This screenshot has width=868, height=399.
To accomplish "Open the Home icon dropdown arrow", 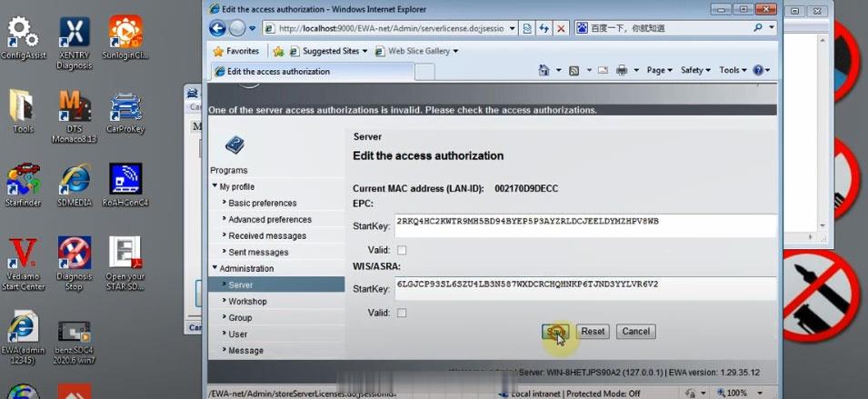I will tap(559, 70).
